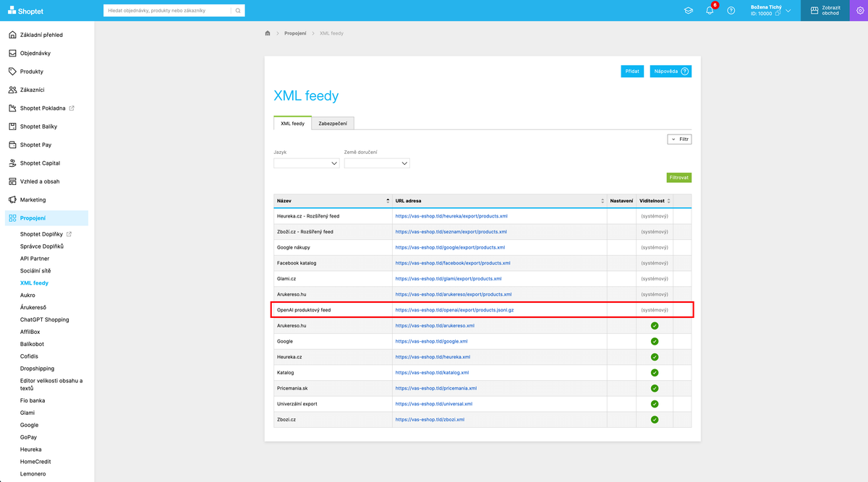Image resolution: width=868 pixels, height=482 pixels.
Task: Open the notifications bell icon
Action: tap(710, 11)
